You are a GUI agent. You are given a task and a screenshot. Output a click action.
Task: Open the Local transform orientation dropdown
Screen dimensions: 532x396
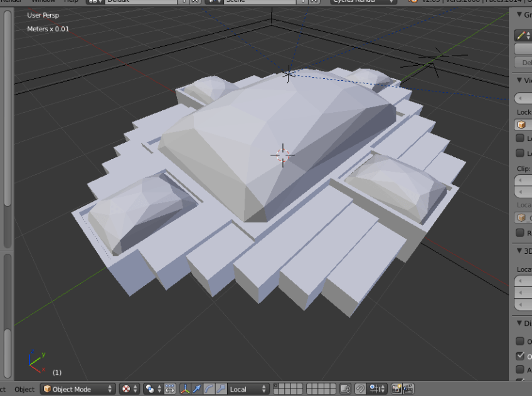pyautogui.click(x=248, y=389)
